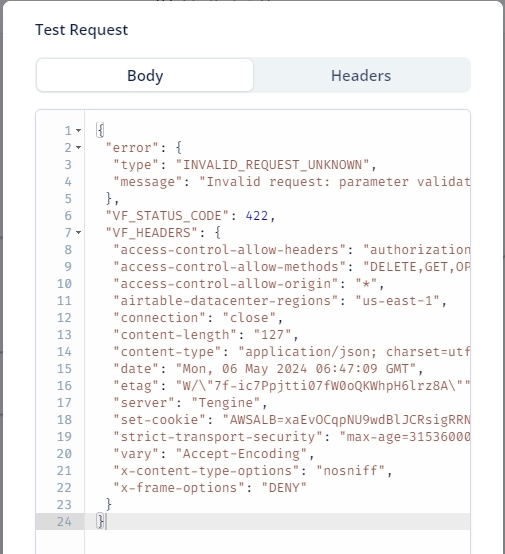The height and width of the screenshot is (554, 505).
Task: Collapse the "error" object fold arrow
Action: pyautogui.click(x=79, y=148)
